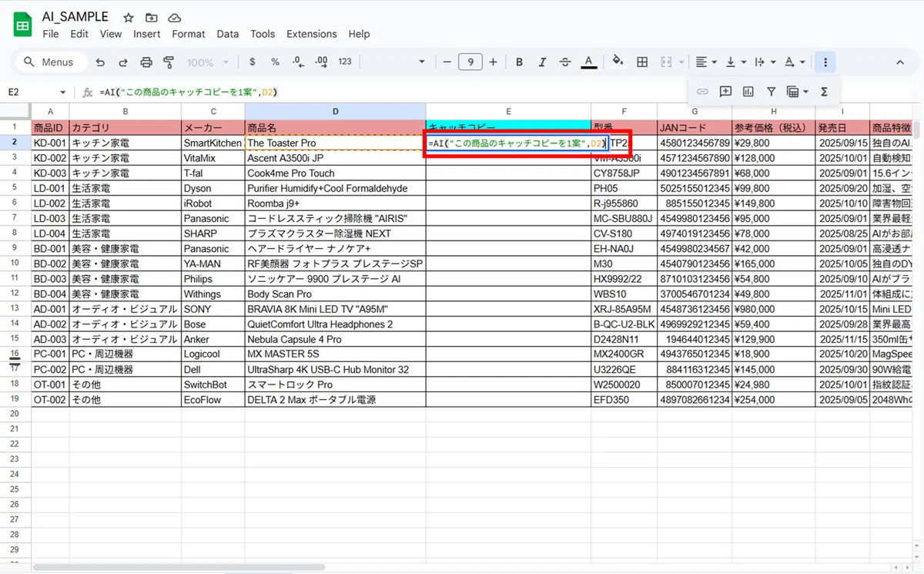This screenshot has width=924, height=574.
Task: Select column B header
Action: pyautogui.click(x=125, y=112)
